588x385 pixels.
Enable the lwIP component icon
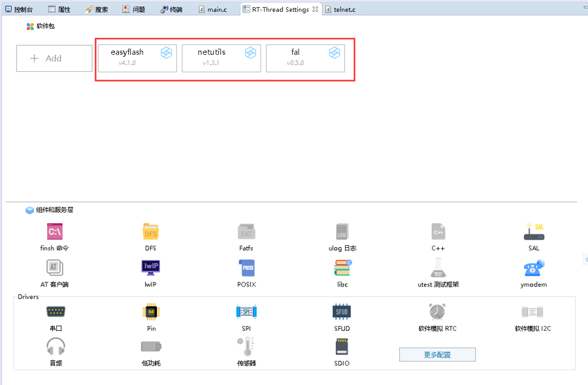coord(150,268)
